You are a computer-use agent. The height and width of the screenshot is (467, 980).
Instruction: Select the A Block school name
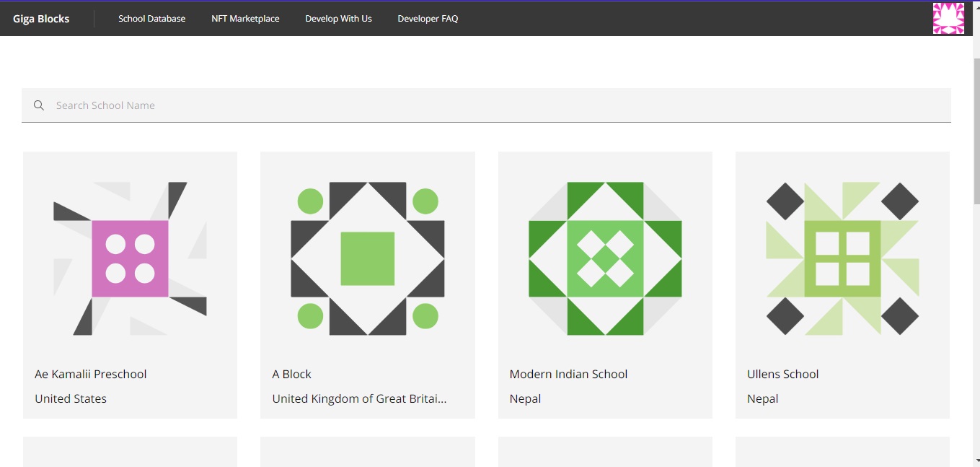[292, 374]
